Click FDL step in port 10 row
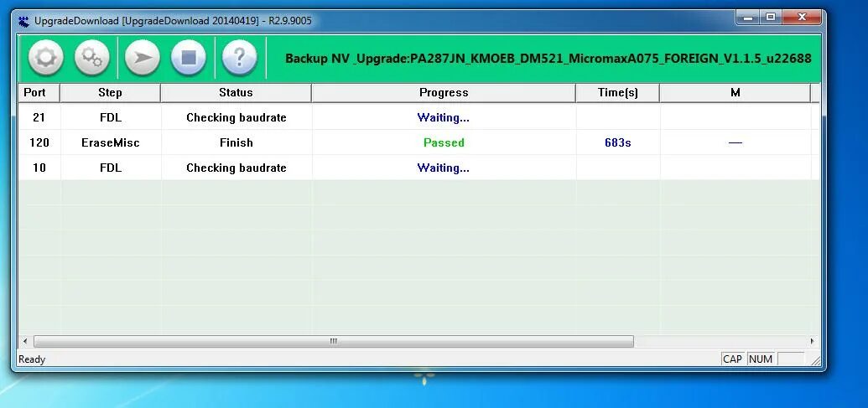This screenshot has width=868, height=408. click(110, 168)
